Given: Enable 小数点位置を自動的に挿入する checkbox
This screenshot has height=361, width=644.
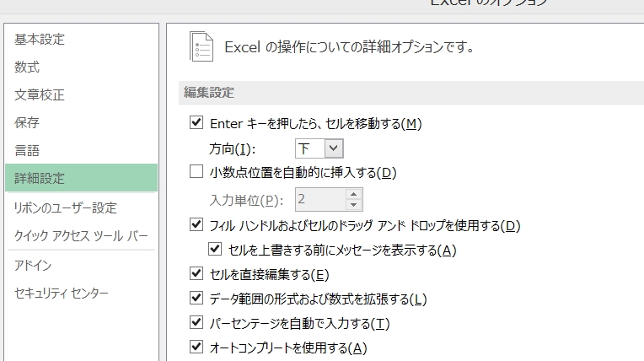Looking at the screenshot, I should click(196, 171).
